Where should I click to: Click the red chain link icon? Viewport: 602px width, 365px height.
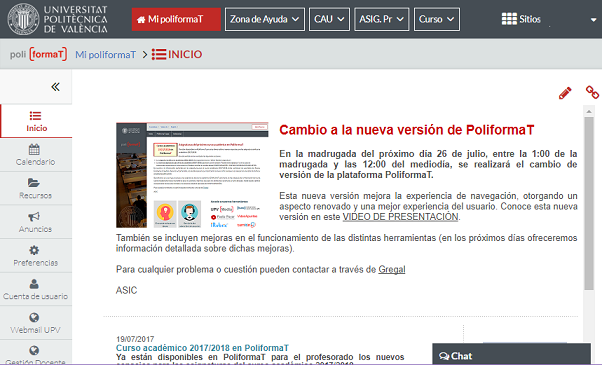pyautogui.click(x=592, y=92)
